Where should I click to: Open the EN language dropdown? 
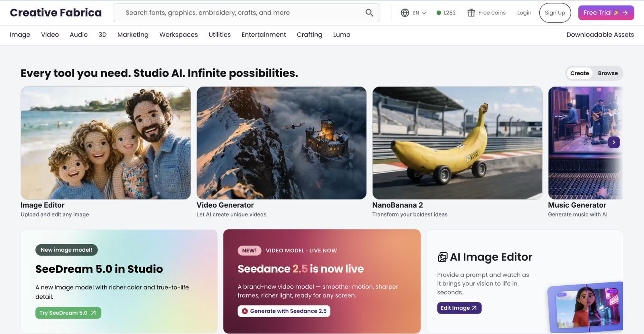tap(419, 13)
